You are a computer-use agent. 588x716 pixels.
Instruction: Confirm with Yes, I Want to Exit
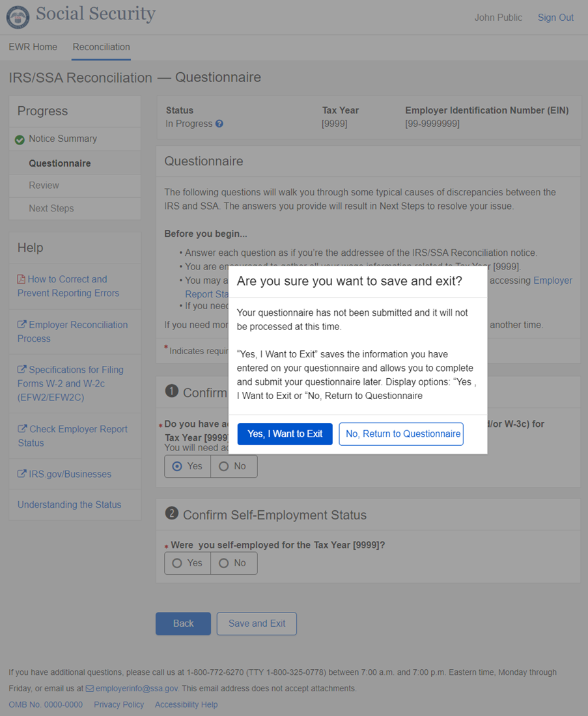(285, 434)
